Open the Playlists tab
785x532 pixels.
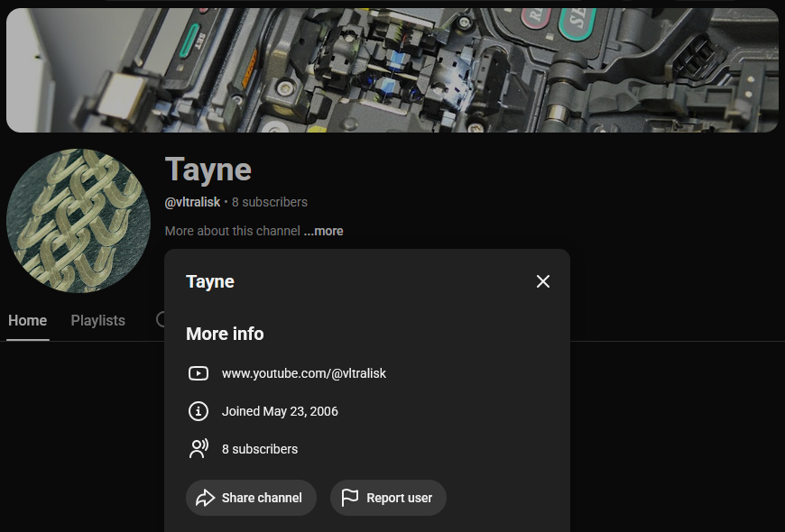click(98, 320)
